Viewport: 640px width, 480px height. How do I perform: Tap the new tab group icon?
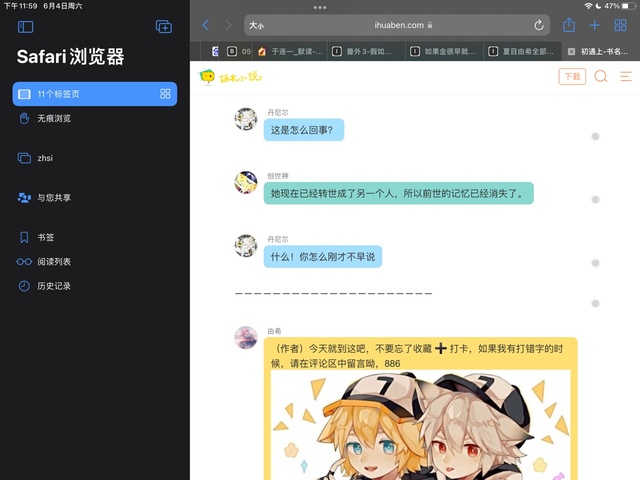(164, 27)
